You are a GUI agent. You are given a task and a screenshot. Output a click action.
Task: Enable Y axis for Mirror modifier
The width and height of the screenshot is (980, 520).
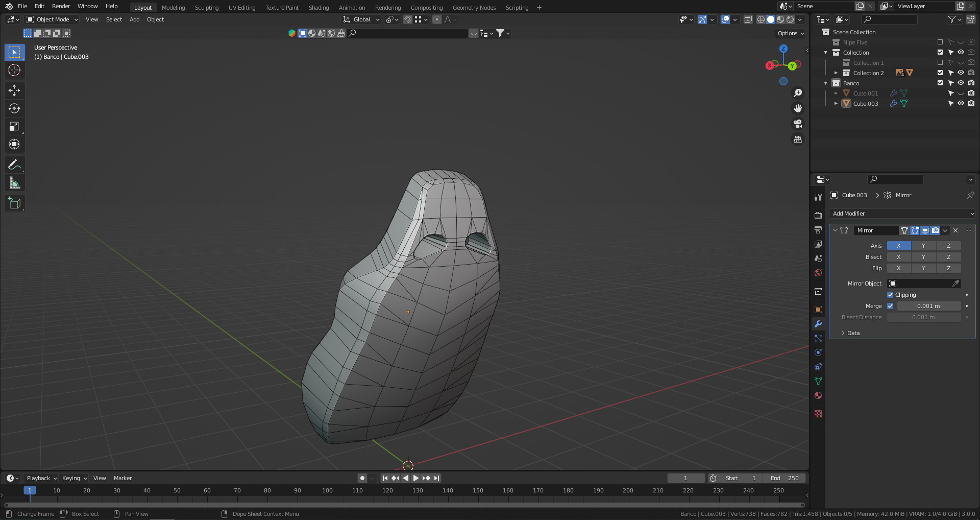click(923, 246)
